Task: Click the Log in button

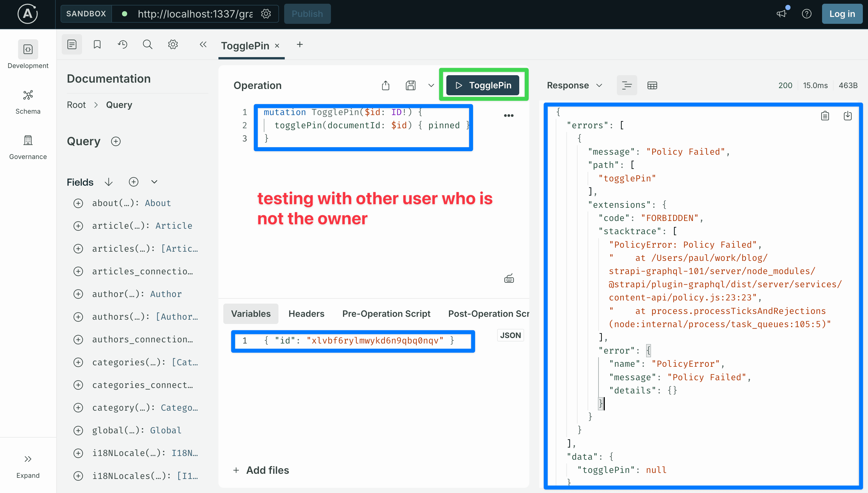Action: point(842,14)
